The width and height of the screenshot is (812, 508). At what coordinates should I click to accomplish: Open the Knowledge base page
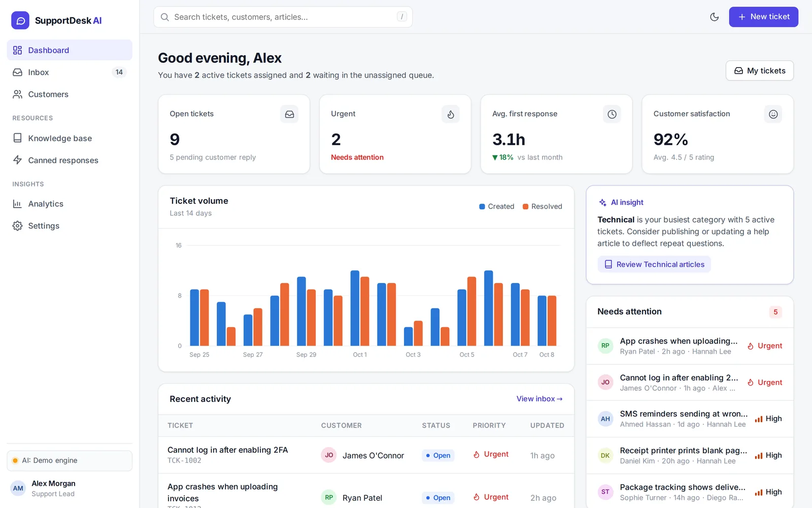pyautogui.click(x=70, y=138)
